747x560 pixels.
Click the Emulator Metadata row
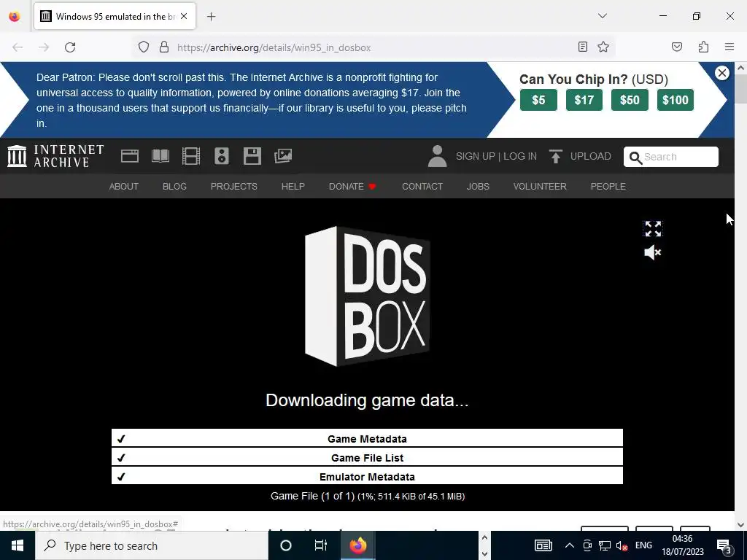pos(367,476)
